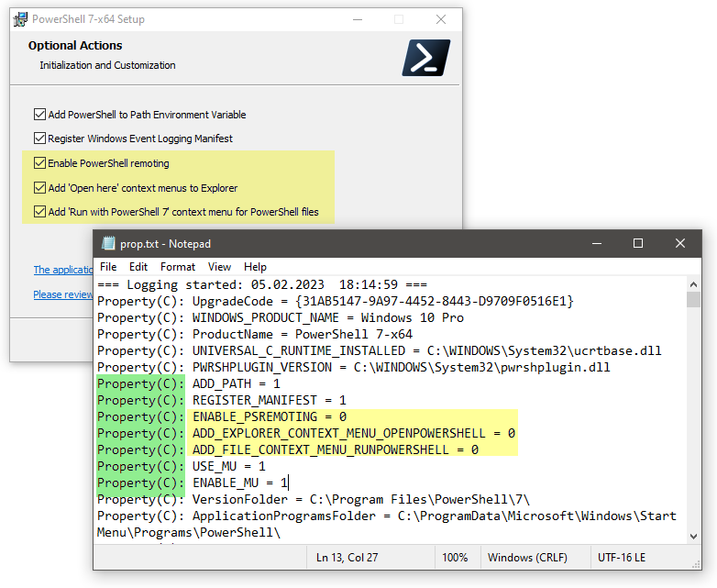
Task: Click the PowerShell logo in the setup header
Action: (426, 58)
